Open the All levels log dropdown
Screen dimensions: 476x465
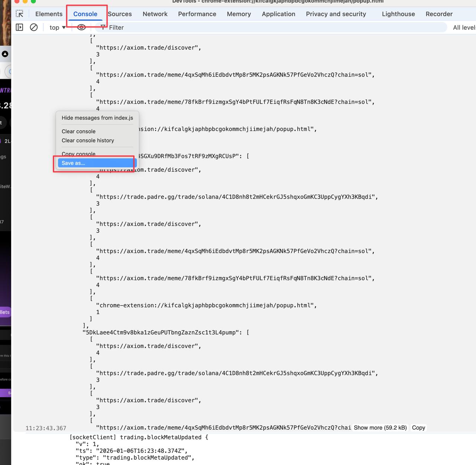[464, 28]
